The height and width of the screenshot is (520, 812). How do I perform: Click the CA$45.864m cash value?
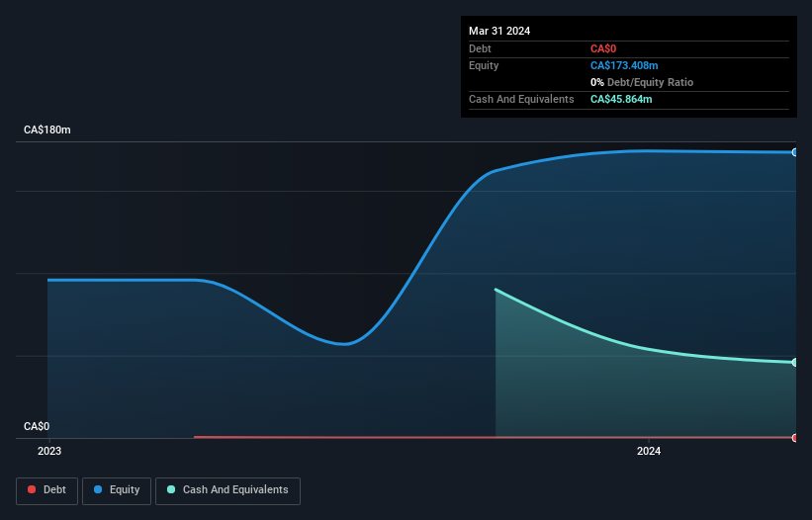click(621, 99)
